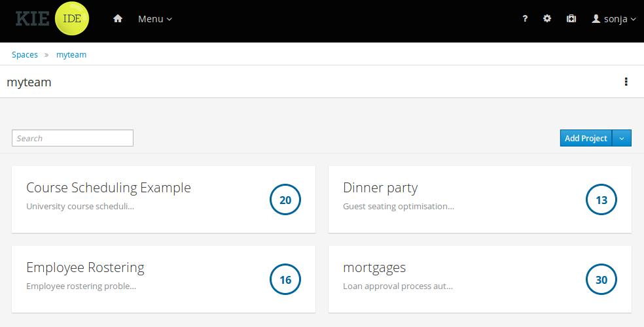The height and width of the screenshot is (327, 644).
Task: Open the Course Scheduling Example project
Action: [x=109, y=188]
